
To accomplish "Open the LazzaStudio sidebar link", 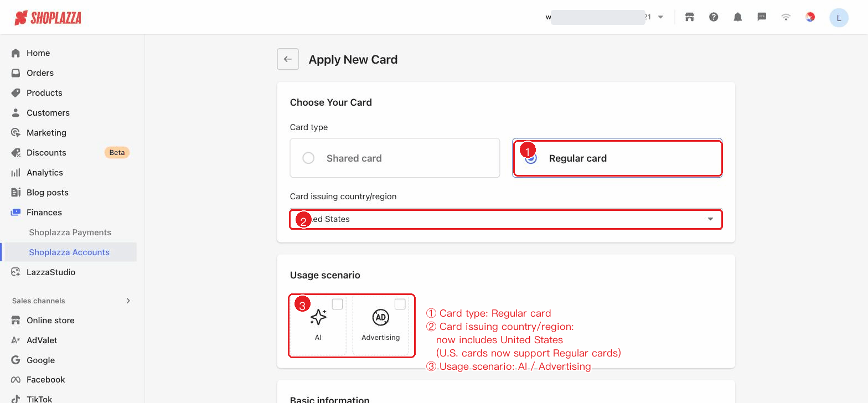I will click(51, 272).
